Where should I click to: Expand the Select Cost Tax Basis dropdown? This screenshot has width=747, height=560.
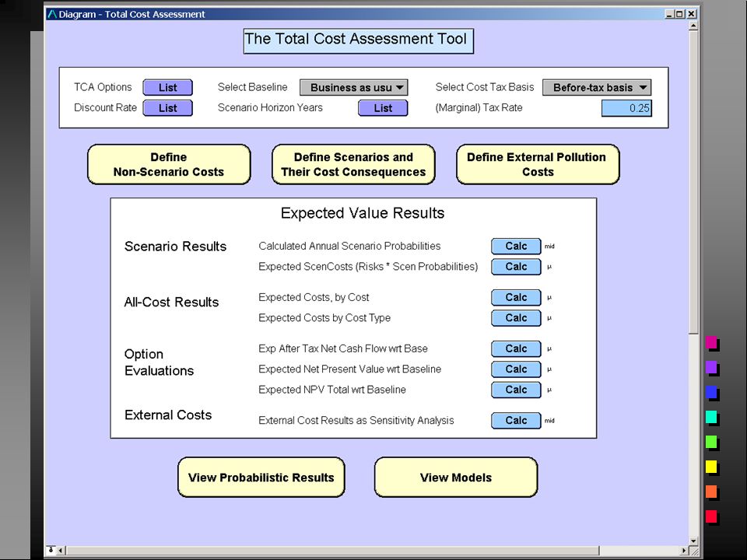tap(597, 88)
